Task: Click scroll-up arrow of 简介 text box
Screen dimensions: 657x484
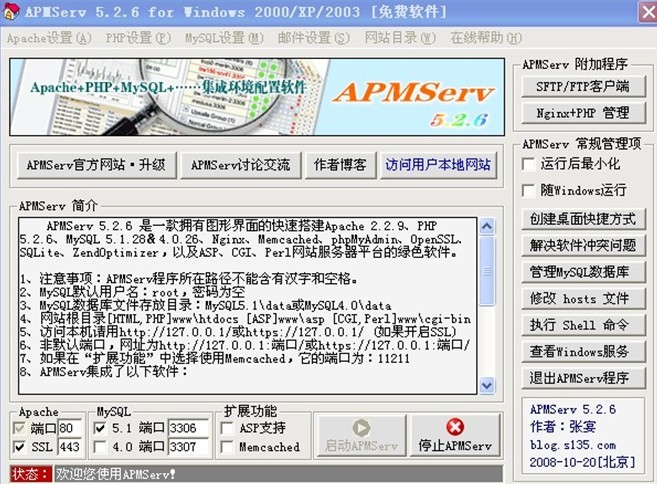Action: coord(487,227)
